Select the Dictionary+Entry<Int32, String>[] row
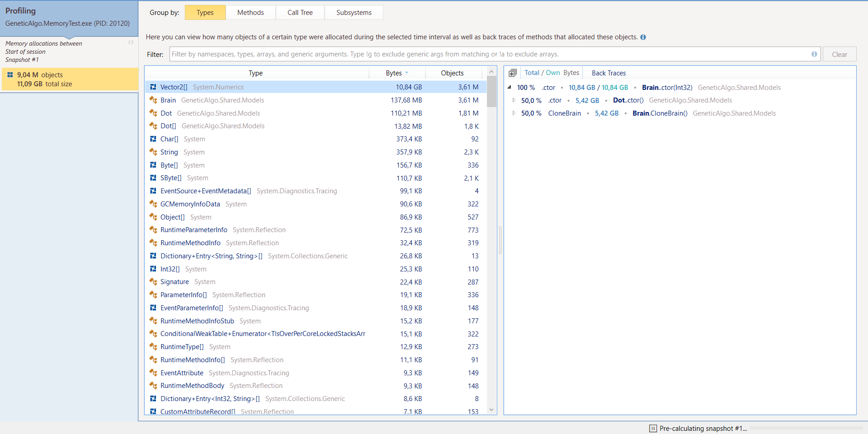Image resolution: width=868 pixels, height=434 pixels. (x=316, y=399)
